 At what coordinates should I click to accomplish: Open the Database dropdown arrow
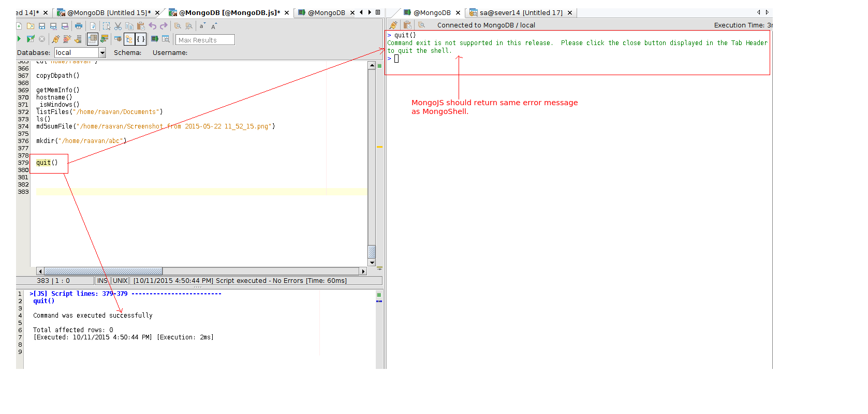pos(102,52)
